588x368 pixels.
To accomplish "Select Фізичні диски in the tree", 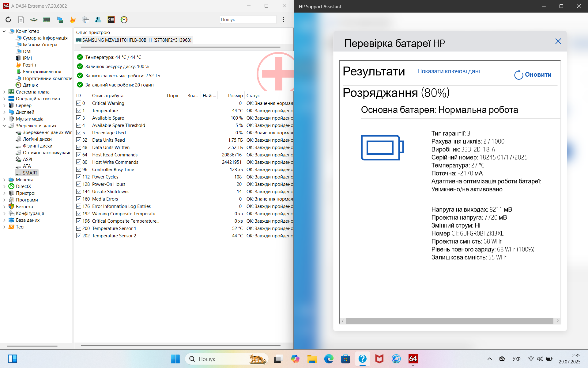I will pyautogui.click(x=37, y=146).
